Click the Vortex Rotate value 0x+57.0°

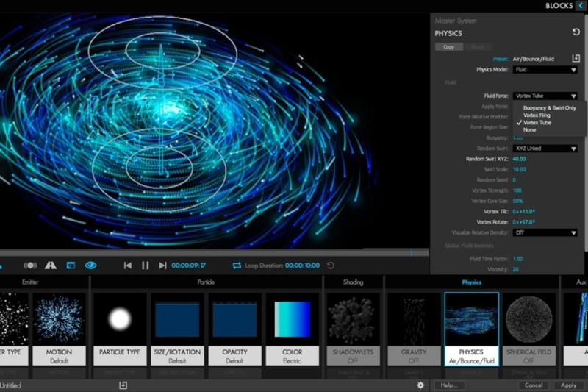[x=524, y=222]
